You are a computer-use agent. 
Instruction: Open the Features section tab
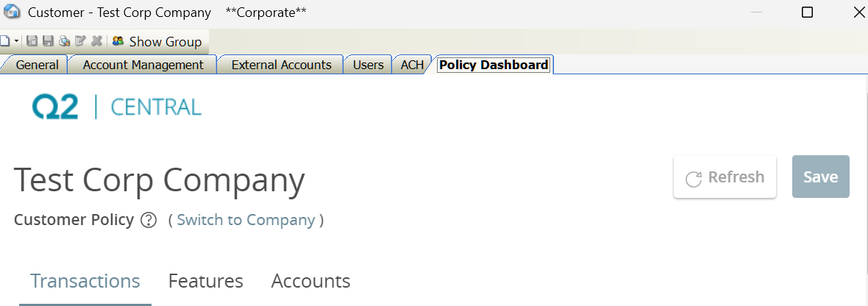tap(205, 281)
